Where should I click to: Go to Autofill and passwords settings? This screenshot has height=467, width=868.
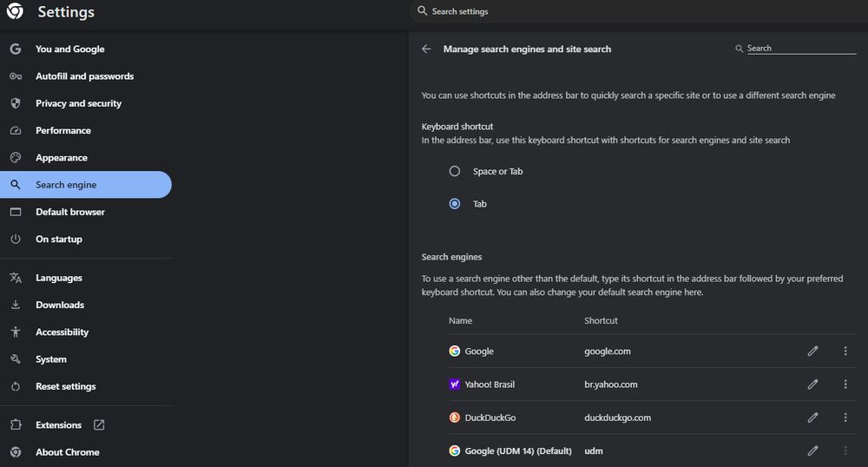click(x=84, y=76)
